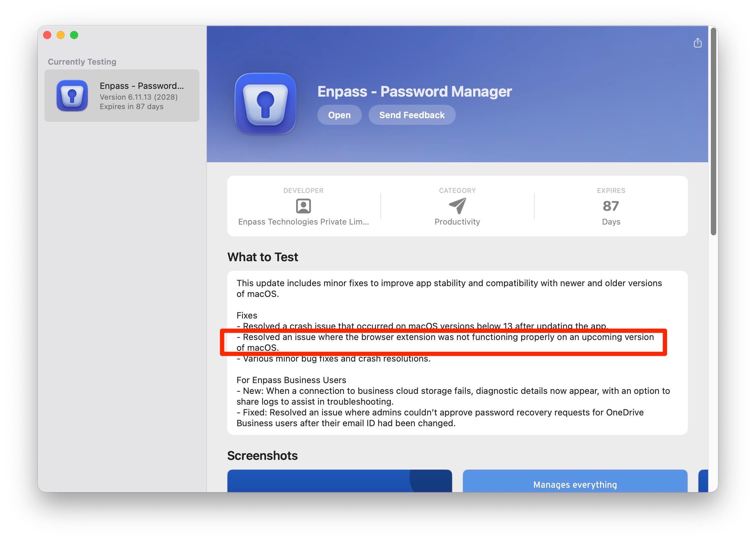Click the 87 days expiry number
Screen dimensions: 756x542
[611, 206]
